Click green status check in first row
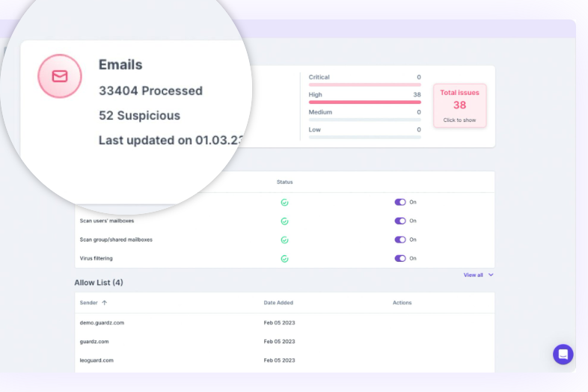The width and height of the screenshot is (588, 392). [x=284, y=203]
